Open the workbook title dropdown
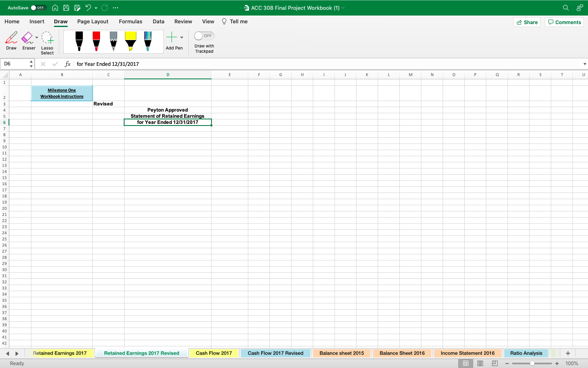 click(x=343, y=7)
